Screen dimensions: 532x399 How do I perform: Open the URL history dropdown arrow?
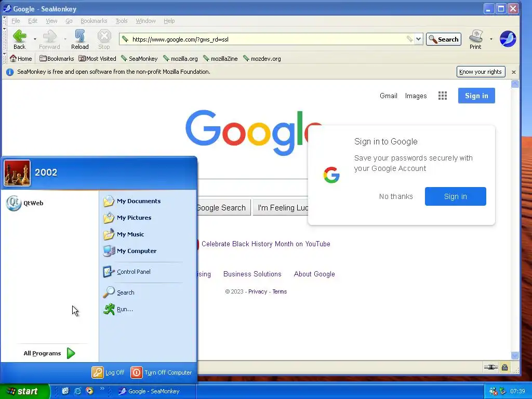pyautogui.click(x=418, y=39)
